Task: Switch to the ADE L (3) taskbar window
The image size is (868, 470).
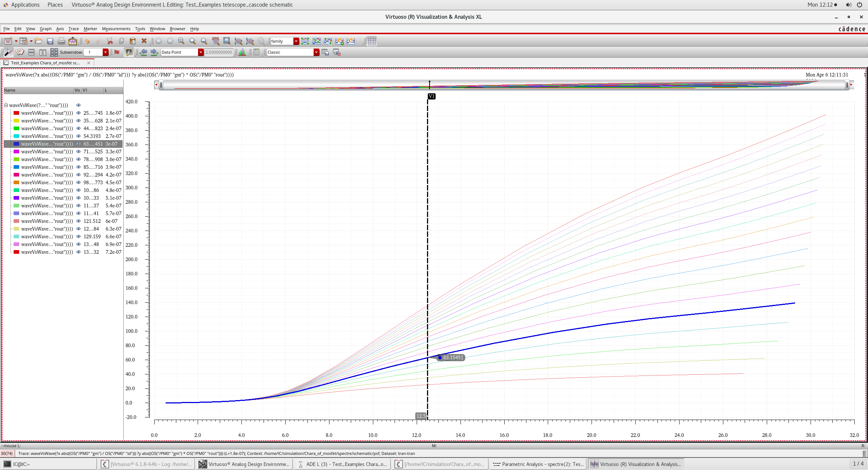Action: coord(342,464)
